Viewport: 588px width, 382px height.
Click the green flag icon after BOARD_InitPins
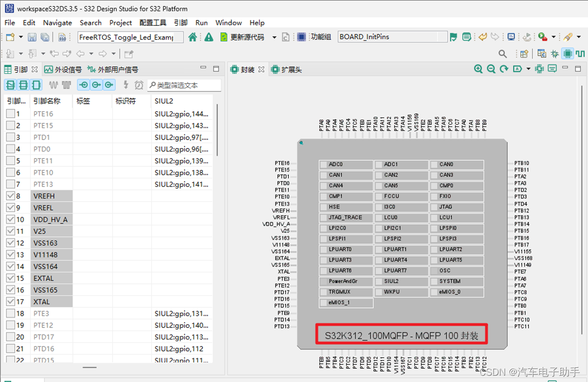(453, 37)
